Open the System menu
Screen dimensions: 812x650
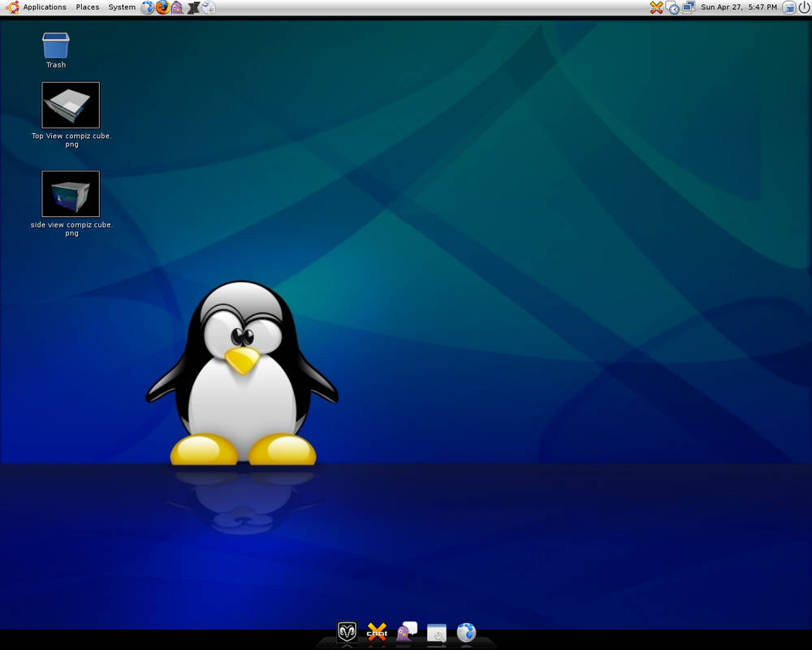coord(122,7)
